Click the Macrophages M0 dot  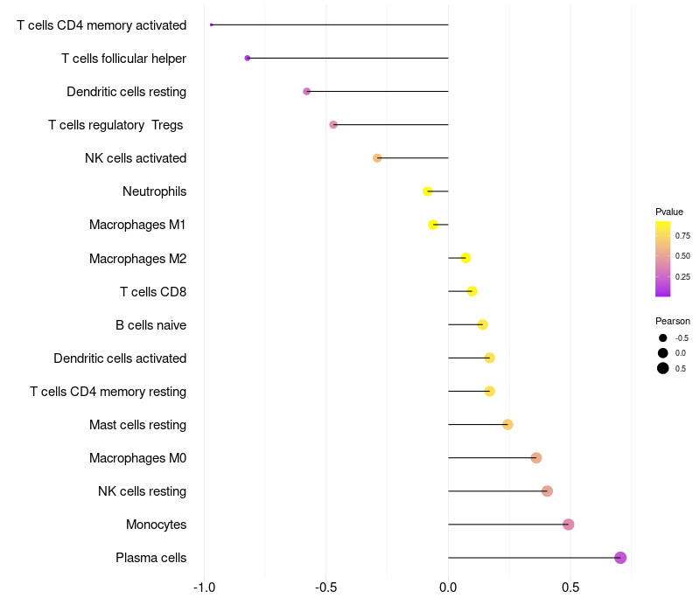pyautogui.click(x=536, y=458)
